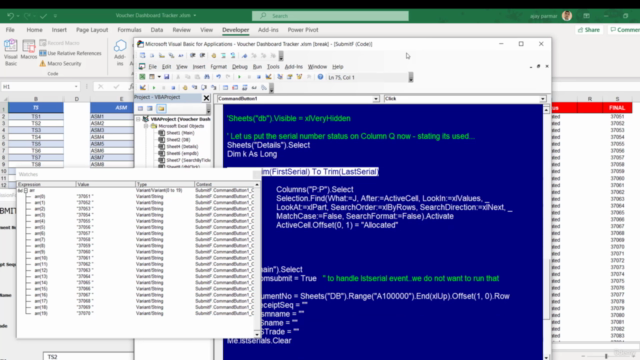Click the Share button in Excel
This screenshot has width=640, height=360.
click(x=589, y=30)
